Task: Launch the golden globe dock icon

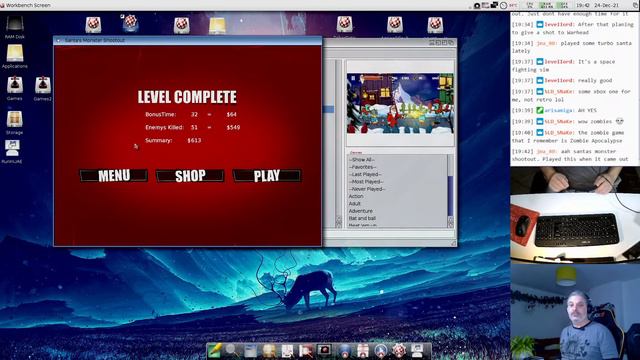Action: [x=269, y=351]
